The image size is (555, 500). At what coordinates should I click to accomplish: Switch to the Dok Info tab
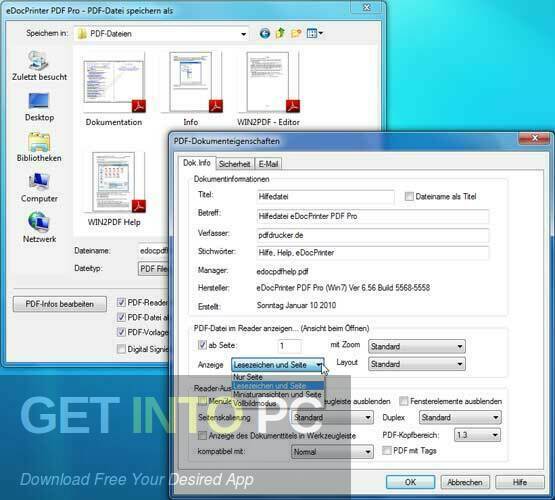point(196,163)
